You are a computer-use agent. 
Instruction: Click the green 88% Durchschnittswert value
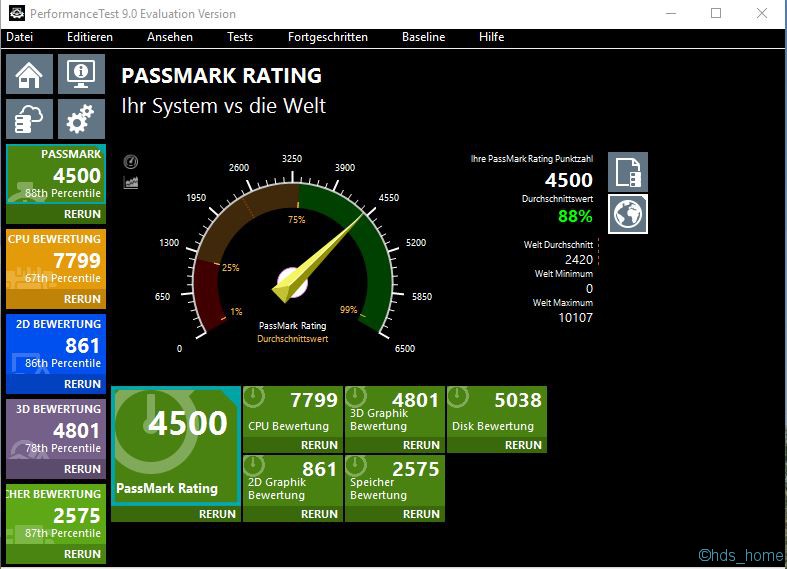pos(575,216)
